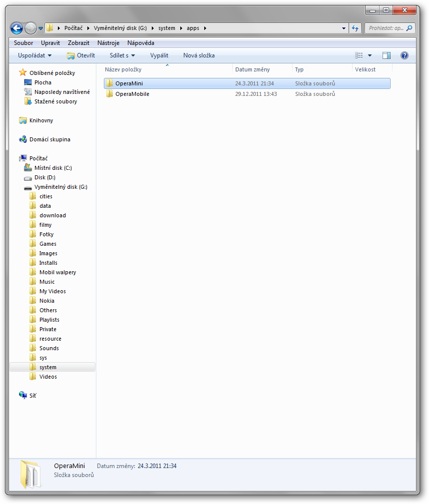429x504 pixels.
Task: Sort by Název položky column
Action: pos(123,69)
